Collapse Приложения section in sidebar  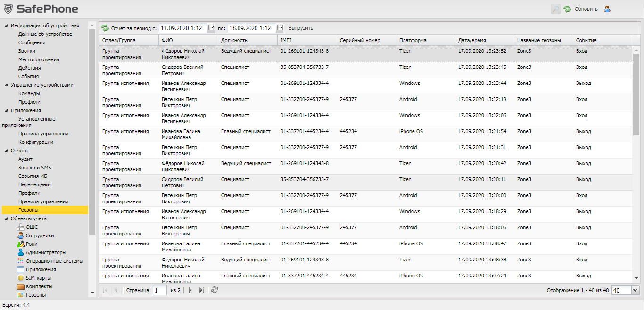pyautogui.click(x=6, y=110)
